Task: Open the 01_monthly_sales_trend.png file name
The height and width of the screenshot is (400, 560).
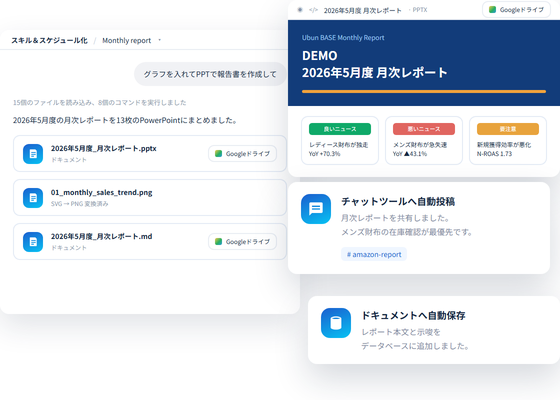Action: (x=101, y=192)
